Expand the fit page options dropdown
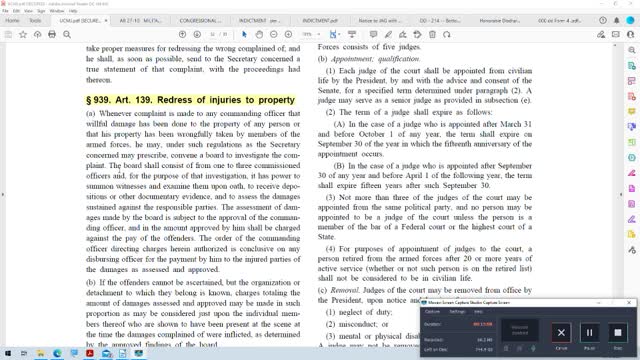 click(339, 34)
